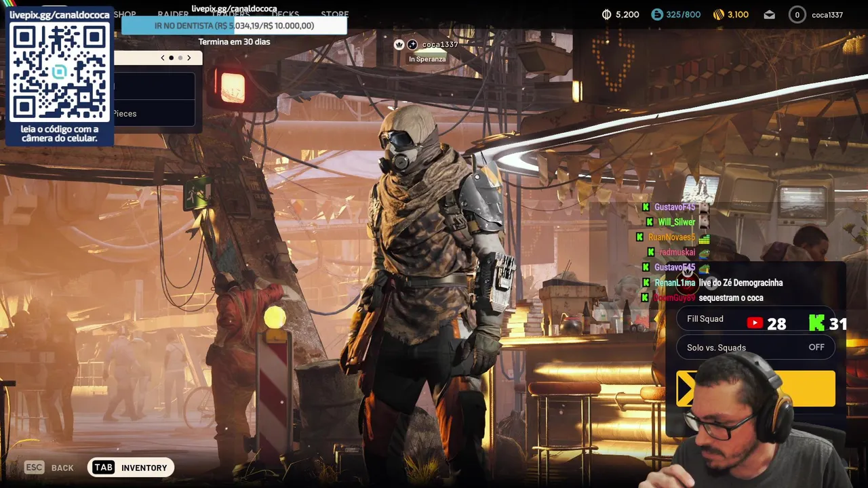The height and width of the screenshot is (488, 868).
Task: Click the blue 325/800 token icon
Action: point(656,14)
